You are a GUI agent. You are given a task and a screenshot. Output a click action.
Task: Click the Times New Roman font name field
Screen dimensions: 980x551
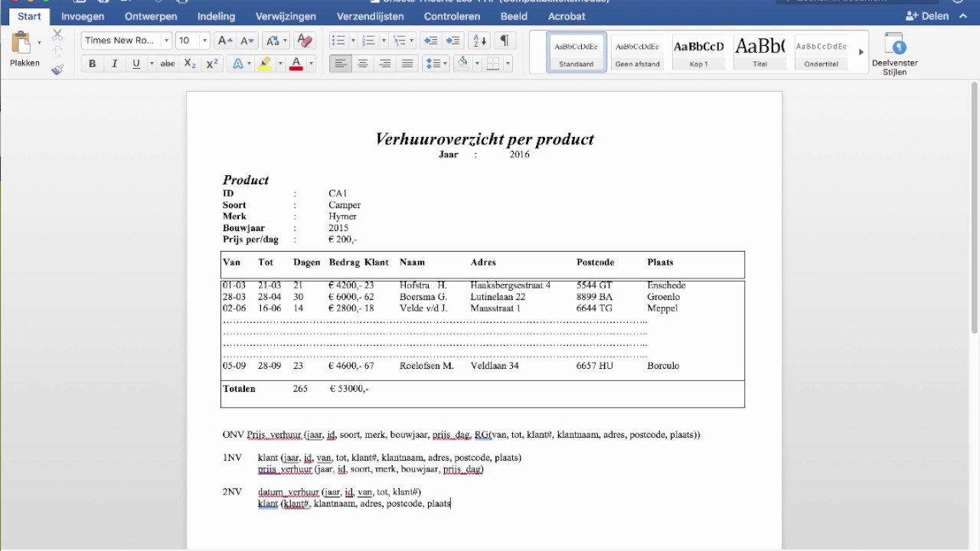coord(120,41)
